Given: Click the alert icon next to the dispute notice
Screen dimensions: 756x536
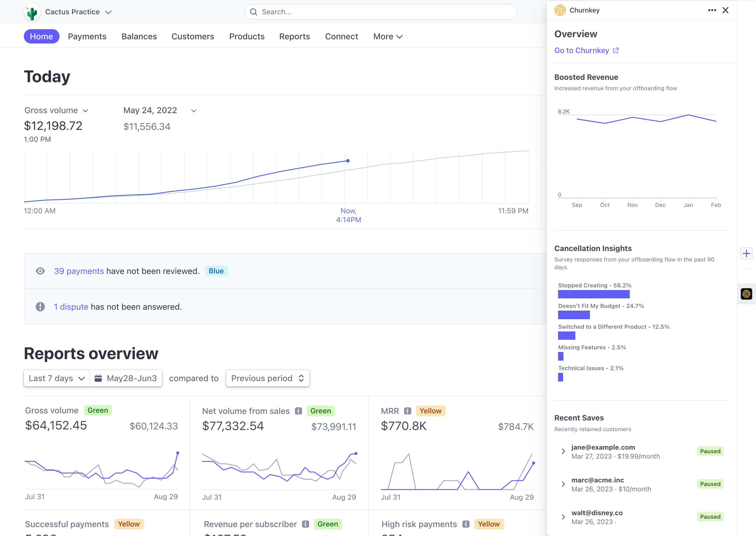Looking at the screenshot, I should [40, 307].
